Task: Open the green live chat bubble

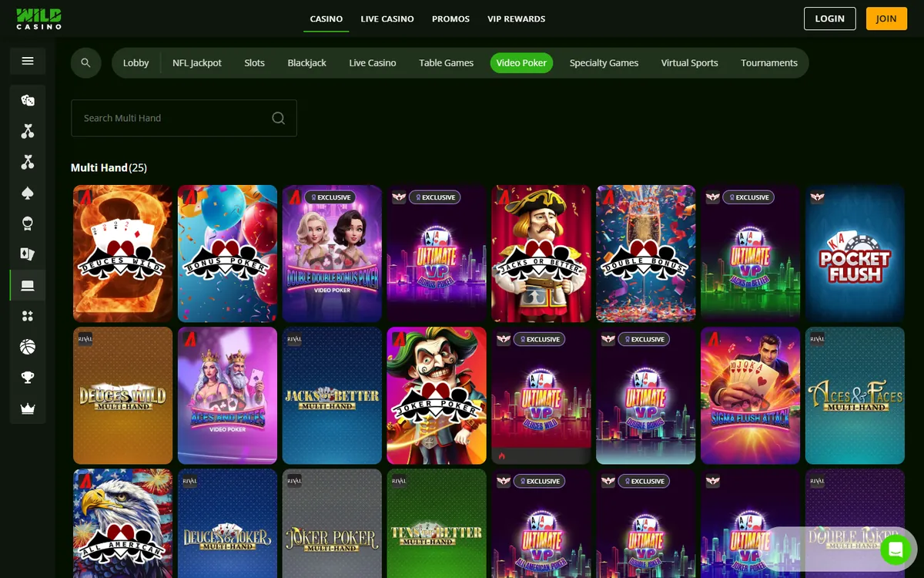Action: point(896,549)
